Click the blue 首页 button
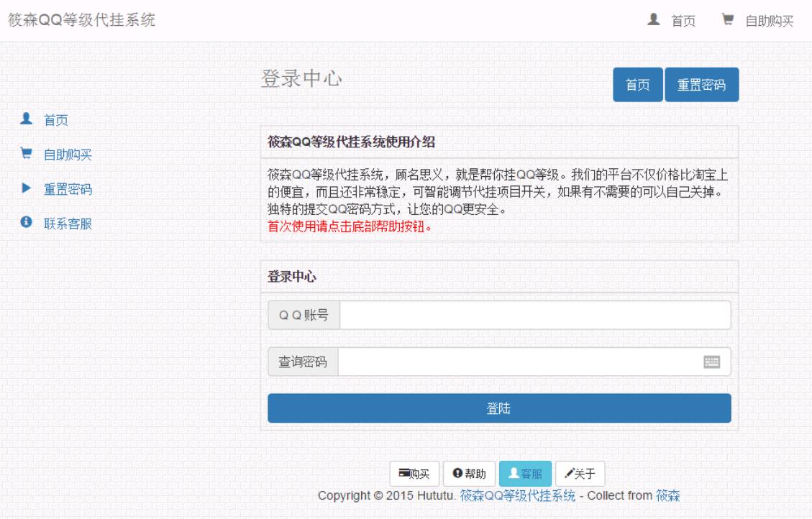 point(637,84)
